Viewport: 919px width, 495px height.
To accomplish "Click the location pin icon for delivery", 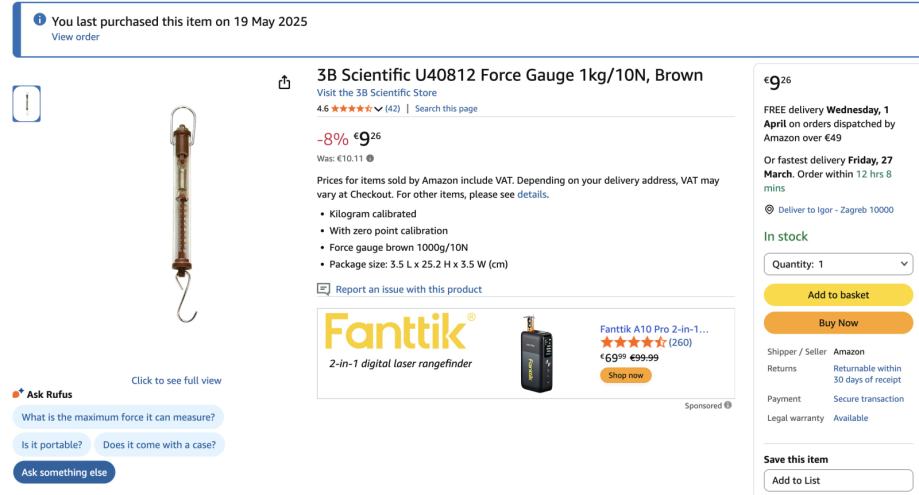I will pos(769,210).
